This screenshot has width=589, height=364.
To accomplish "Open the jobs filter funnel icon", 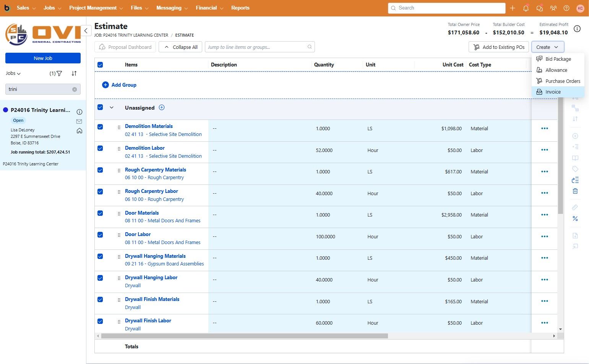I will tap(59, 73).
